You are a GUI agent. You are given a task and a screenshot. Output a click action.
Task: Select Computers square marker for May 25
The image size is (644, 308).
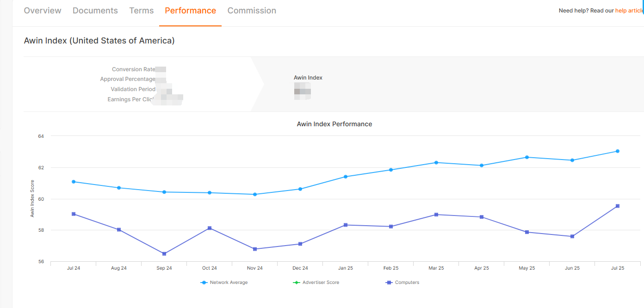click(527, 232)
